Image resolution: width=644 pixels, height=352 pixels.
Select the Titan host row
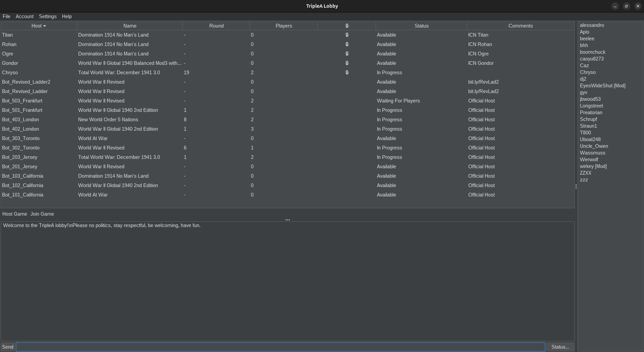pos(287,35)
